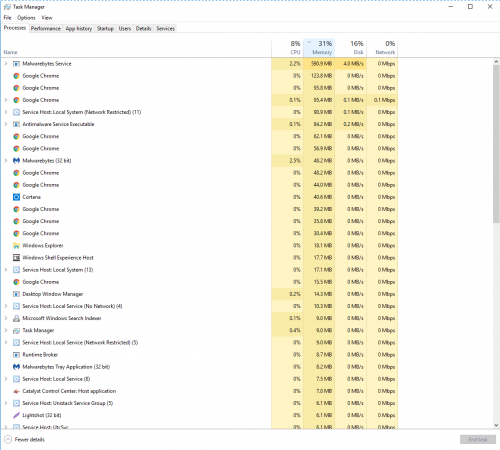This screenshot has width=500, height=450.
Task: Select the Windows Explorer process row text
Action: (43, 246)
